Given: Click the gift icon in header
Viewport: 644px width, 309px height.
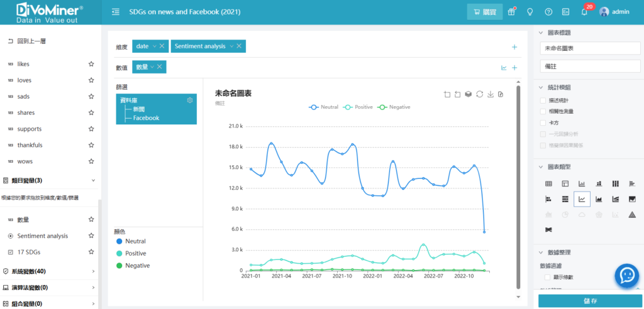Looking at the screenshot, I should pyautogui.click(x=512, y=12).
